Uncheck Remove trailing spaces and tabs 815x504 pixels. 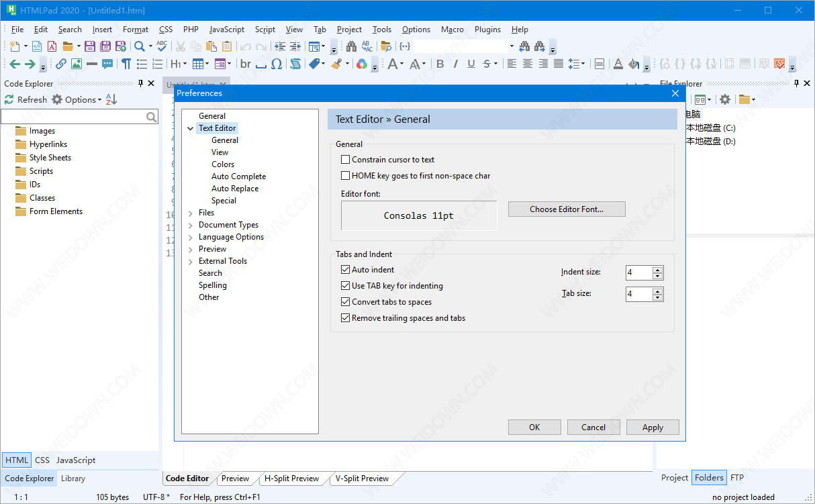click(346, 318)
